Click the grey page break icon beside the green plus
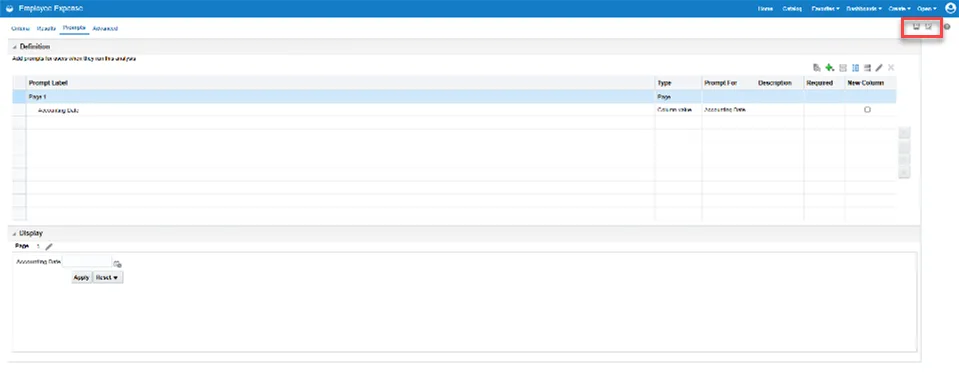959x373 pixels. 843,67
